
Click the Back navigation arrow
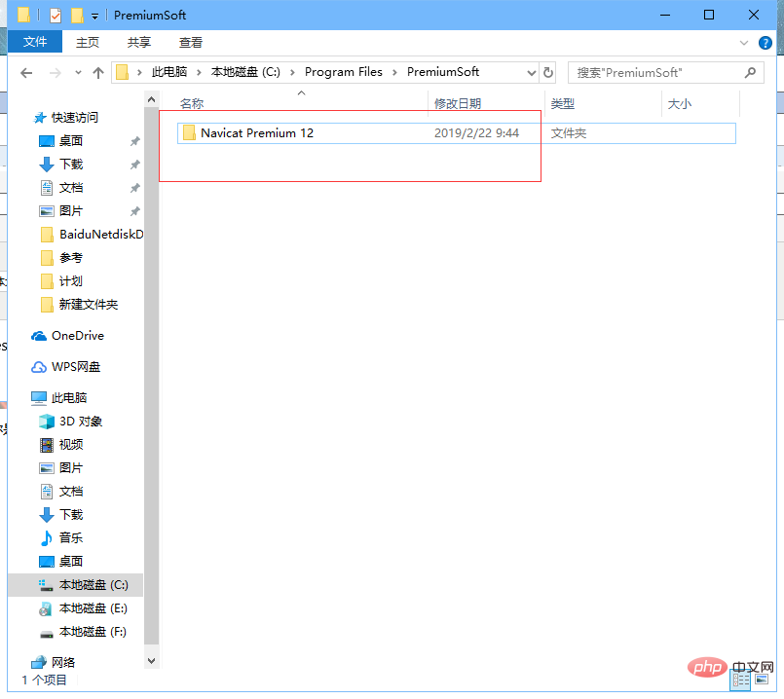click(x=26, y=73)
